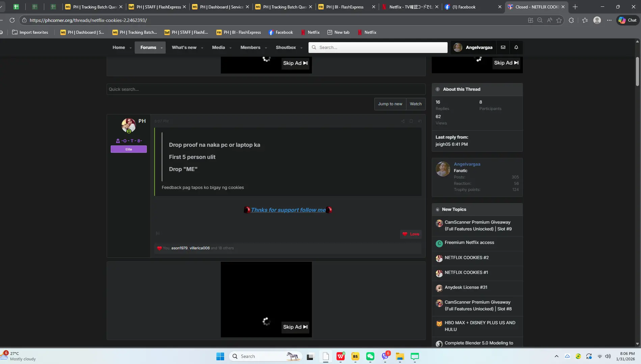Switch to the Netflix TV browser tab
This screenshot has height=364, width=641.
pyautogui.click(x=410, y=7)
